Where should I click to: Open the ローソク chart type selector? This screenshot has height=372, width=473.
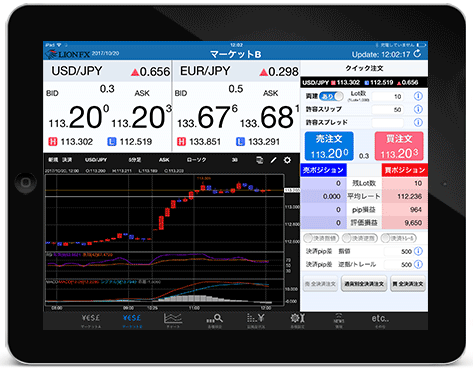coord(196,160)
